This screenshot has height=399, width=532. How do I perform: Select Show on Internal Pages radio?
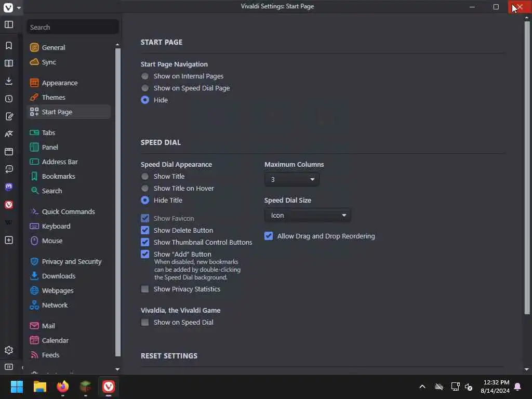point(145,76)
